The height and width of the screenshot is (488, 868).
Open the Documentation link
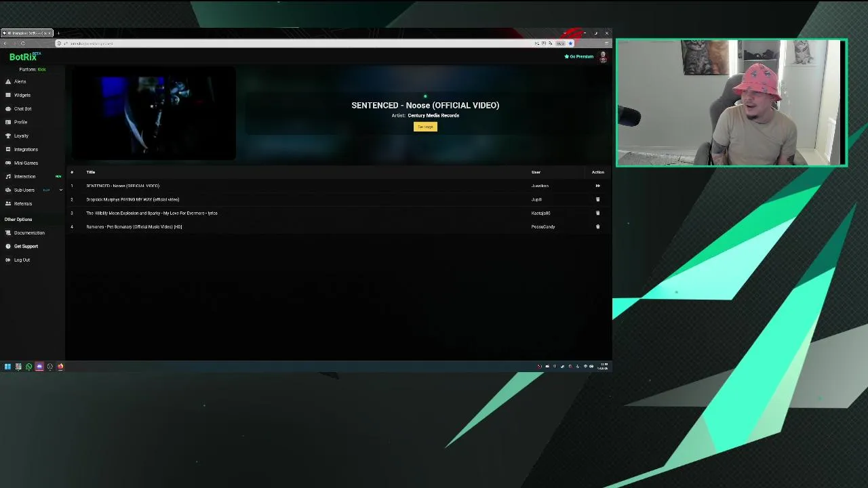pos(29,232)
